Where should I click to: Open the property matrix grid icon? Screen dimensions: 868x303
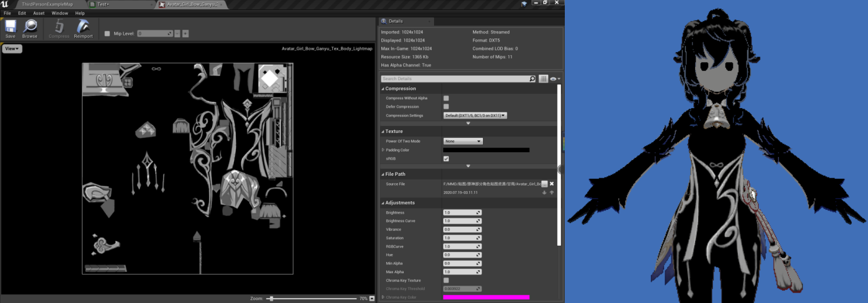(544, 79)
